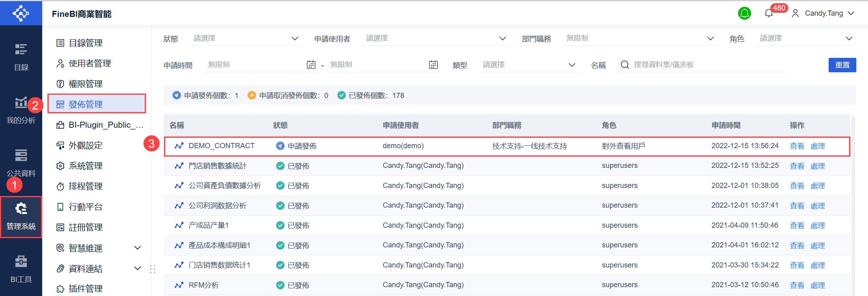Viewport: 868px width, 296px height.
Task: Click 申請發佈個數 status icon
Action: [x=176, y=95]
